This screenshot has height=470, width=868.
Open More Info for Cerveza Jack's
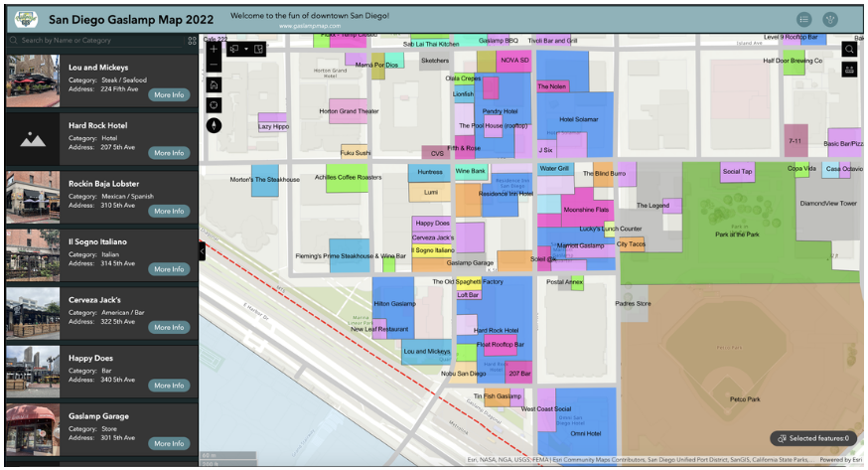[169, 327]
